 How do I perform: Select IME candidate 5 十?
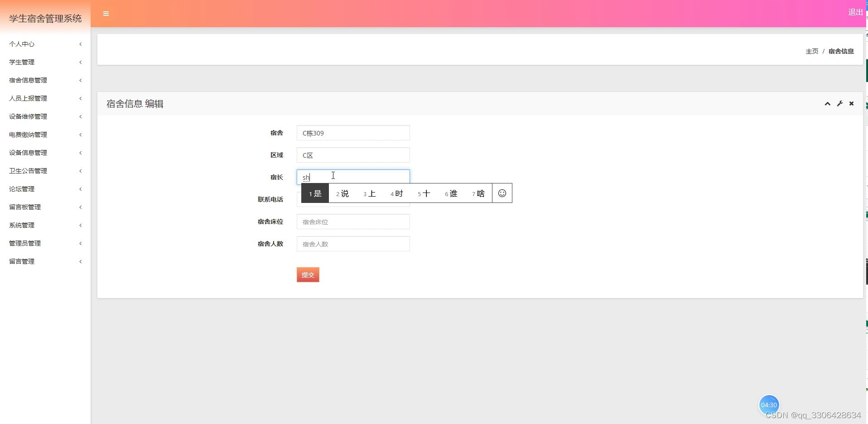pyautogui.click(x=424, y=193)
